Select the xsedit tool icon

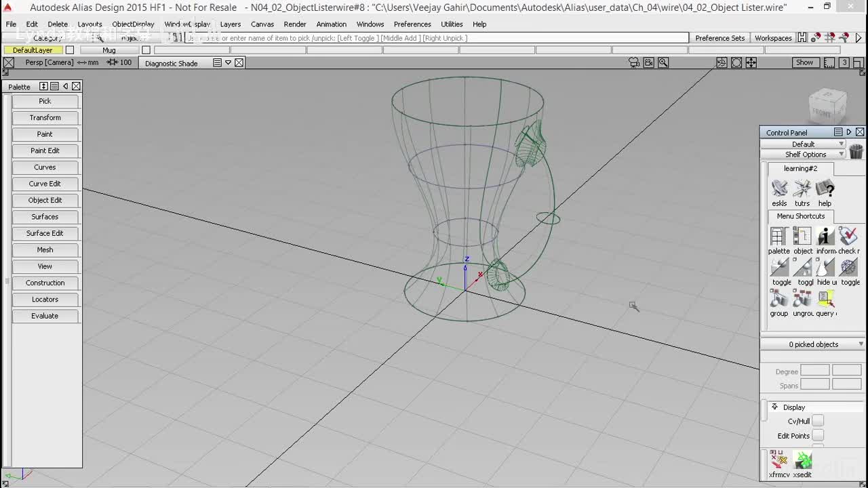tap(802, 460)
